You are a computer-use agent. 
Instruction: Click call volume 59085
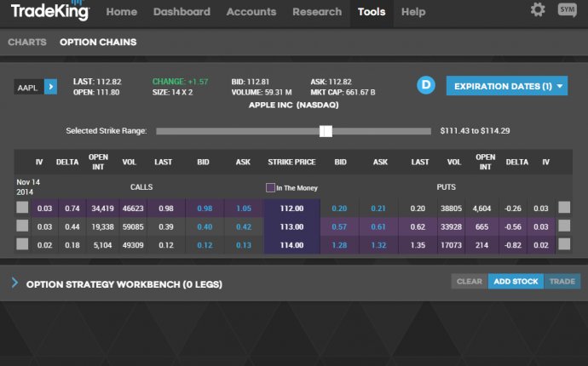click(133, 226)
